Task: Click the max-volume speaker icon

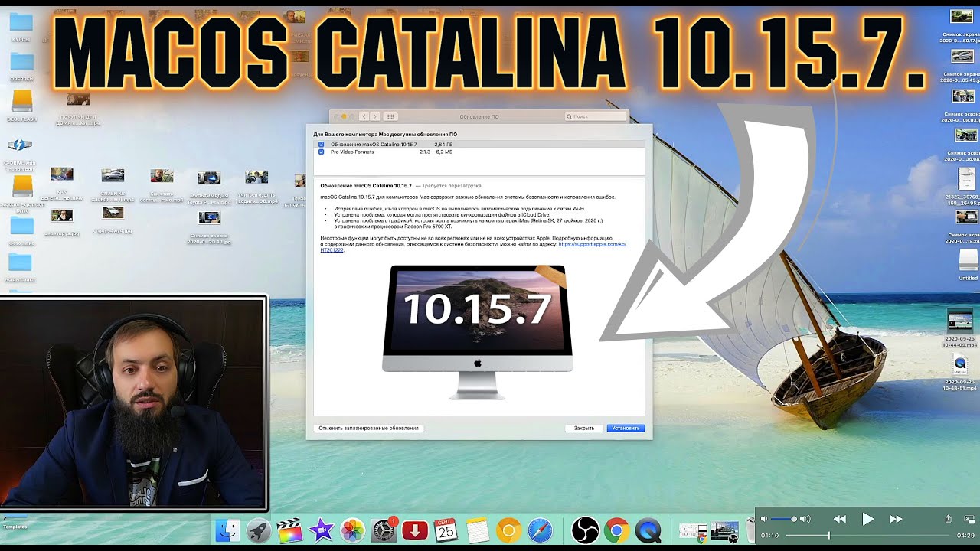Action: (805, 519)
